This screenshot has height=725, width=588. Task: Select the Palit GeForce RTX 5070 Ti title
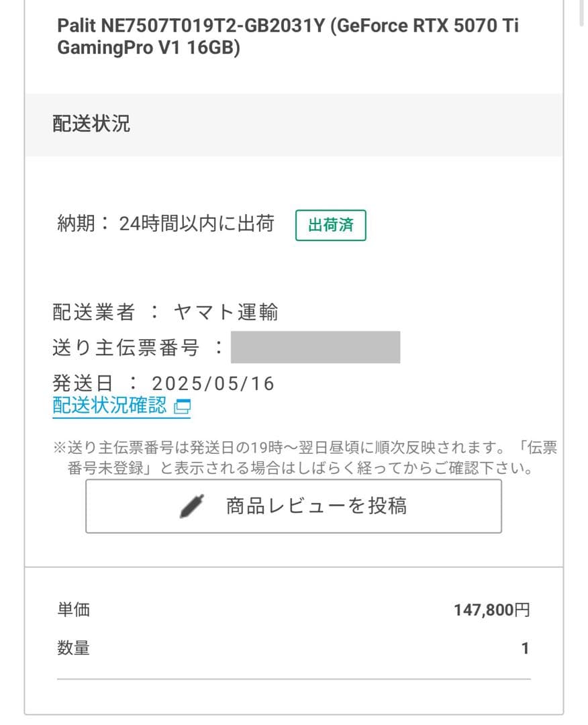(289, 38)
